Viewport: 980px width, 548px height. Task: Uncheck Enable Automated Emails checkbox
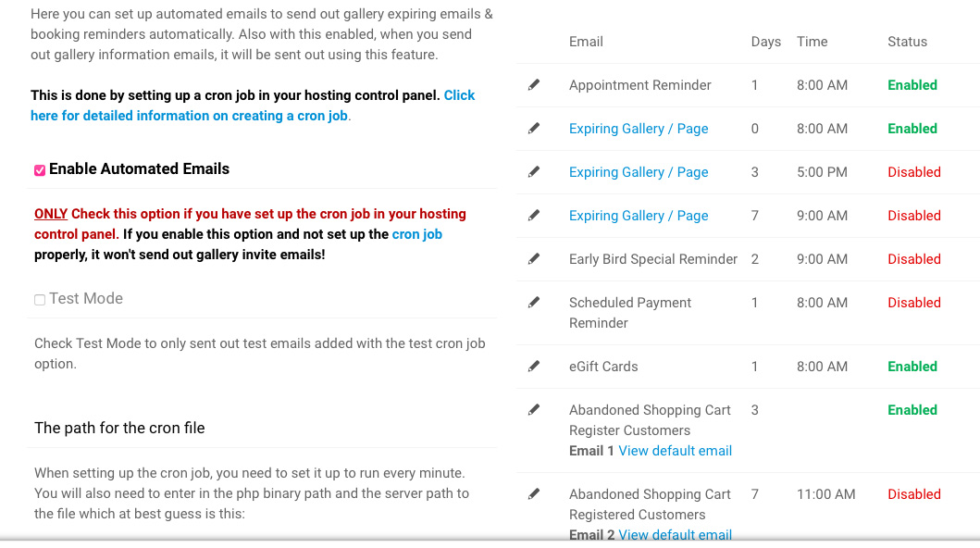[40, 170]
